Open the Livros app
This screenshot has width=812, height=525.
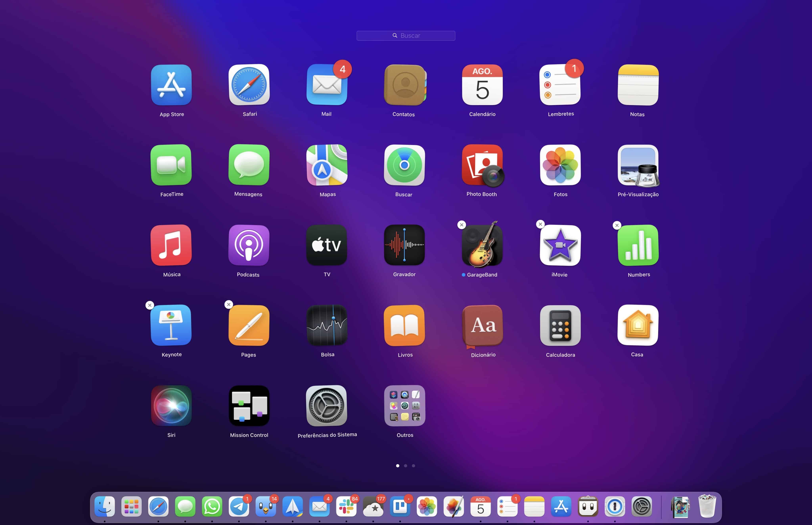tap(404, 326)
